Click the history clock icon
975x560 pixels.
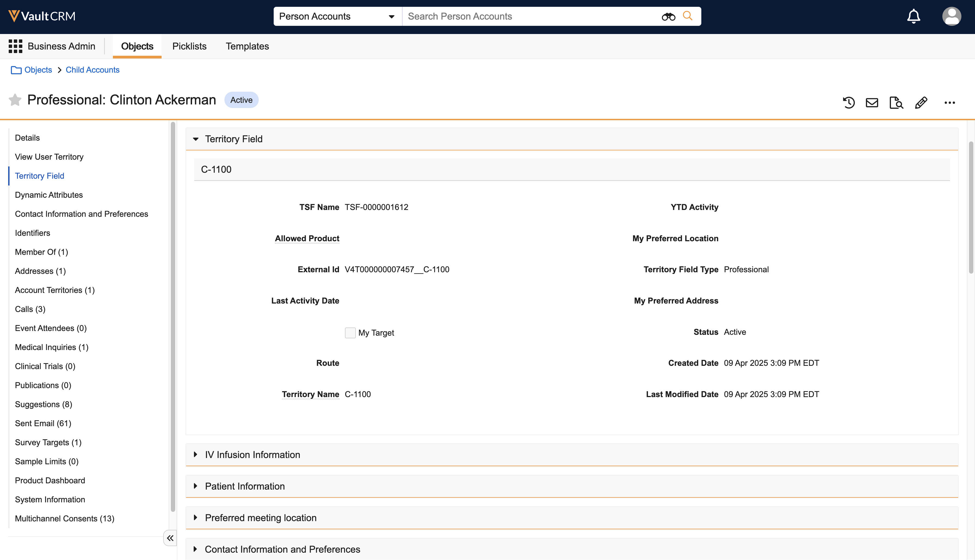click(849, 103)
